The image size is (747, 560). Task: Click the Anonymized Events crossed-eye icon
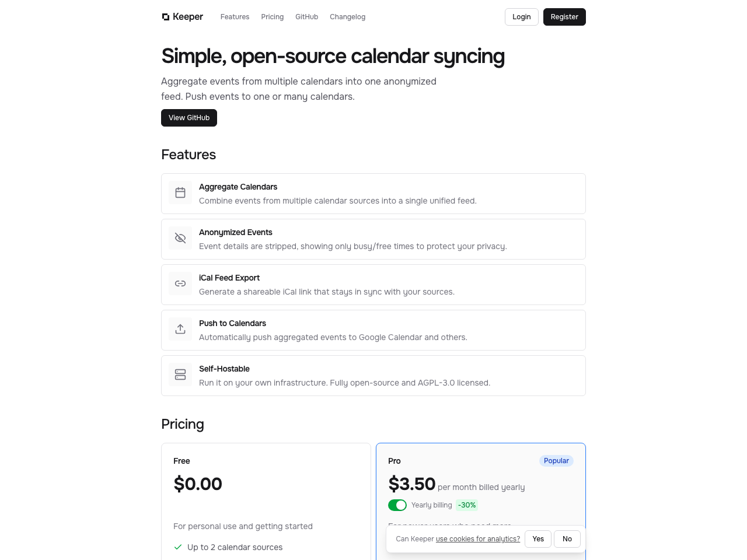pyautogui.click(x=180, y=238)
